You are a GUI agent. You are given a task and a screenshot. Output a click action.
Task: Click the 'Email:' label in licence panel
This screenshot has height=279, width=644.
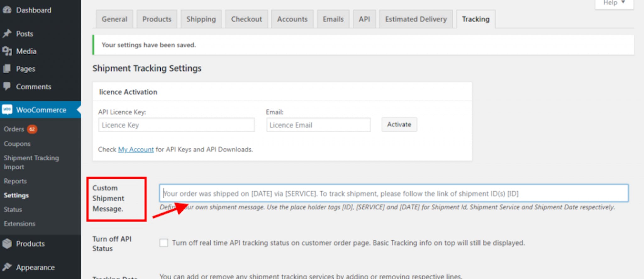275,112
